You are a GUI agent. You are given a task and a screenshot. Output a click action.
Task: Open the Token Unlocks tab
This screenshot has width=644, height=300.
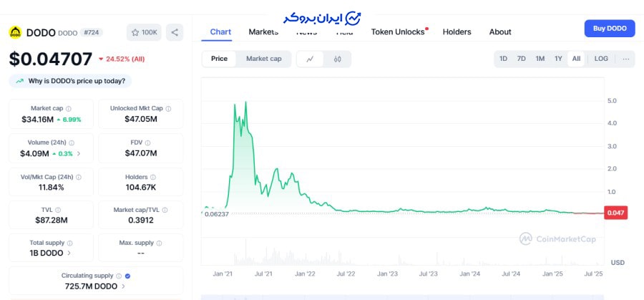[398, 32]
